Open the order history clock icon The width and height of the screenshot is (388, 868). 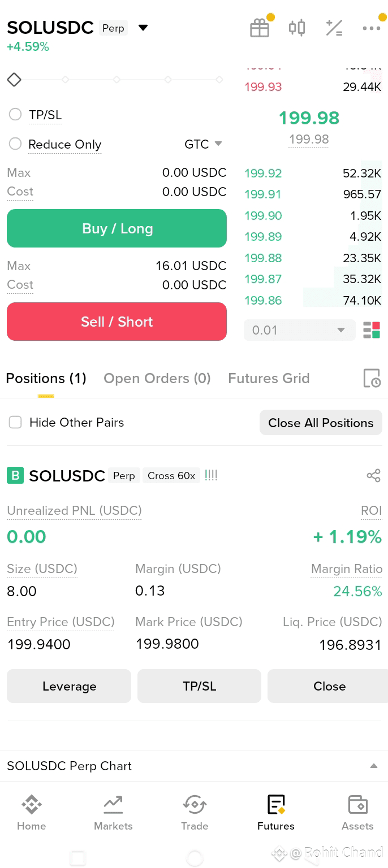pyautogui.click(x=372, y=378)
